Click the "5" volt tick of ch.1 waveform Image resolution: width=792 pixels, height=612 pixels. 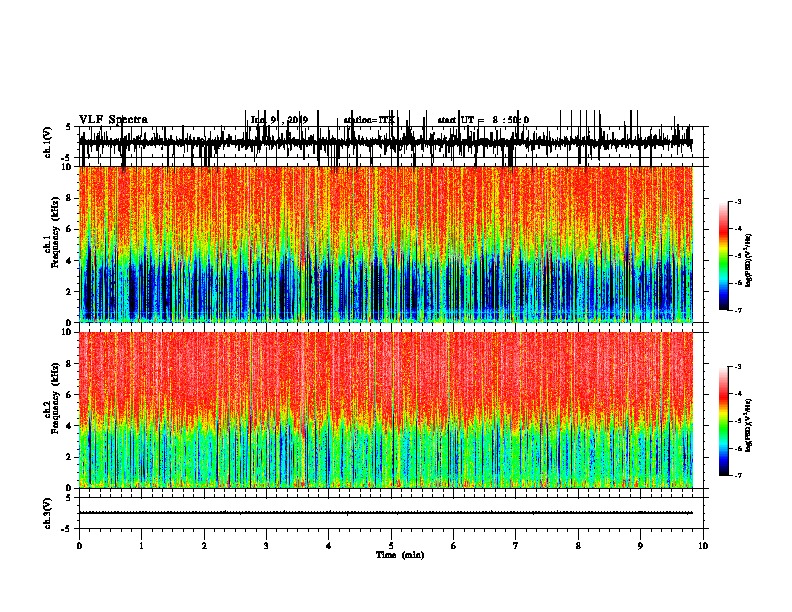68,127
